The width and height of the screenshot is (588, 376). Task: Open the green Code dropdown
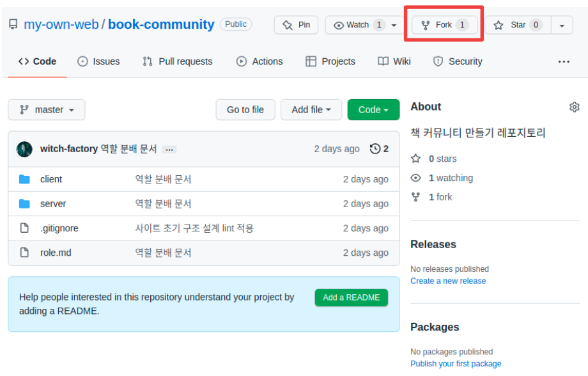pos(373,110)
